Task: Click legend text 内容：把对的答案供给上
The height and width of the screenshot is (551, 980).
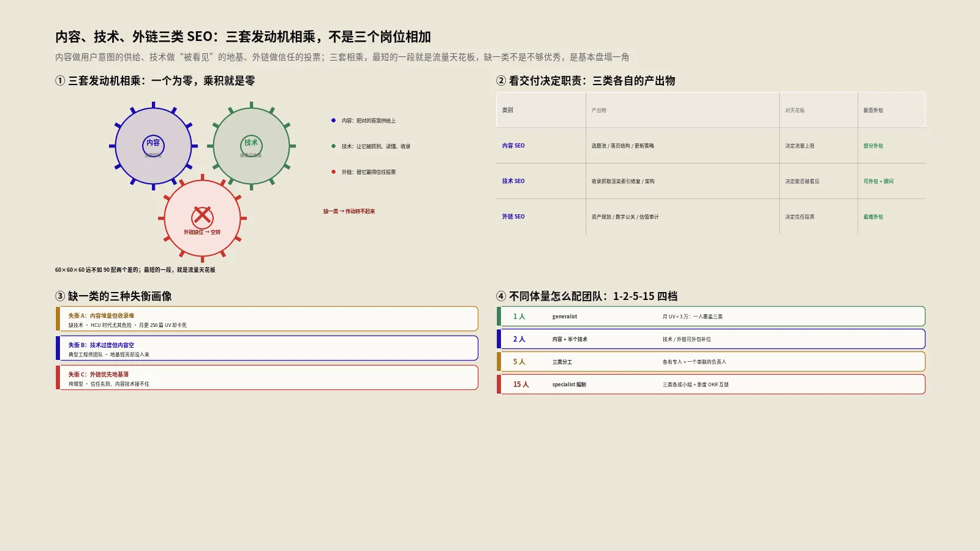Action: coord(369,121)
